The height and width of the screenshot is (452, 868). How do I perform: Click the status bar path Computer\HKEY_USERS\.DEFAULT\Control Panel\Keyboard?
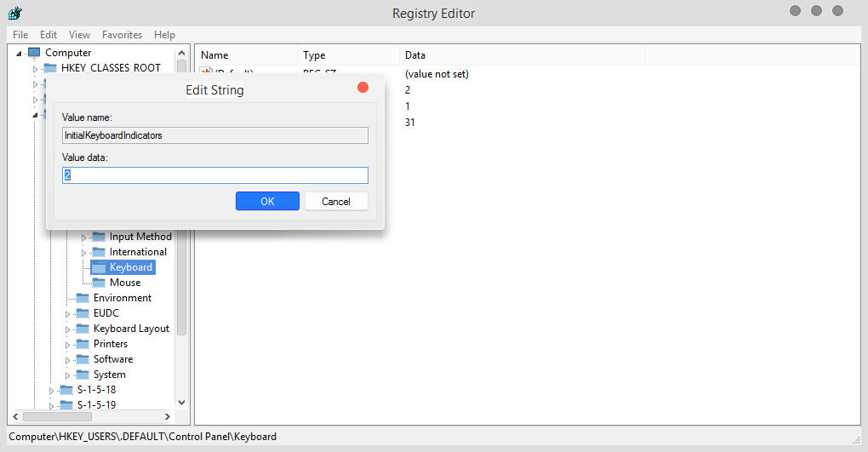143,437
